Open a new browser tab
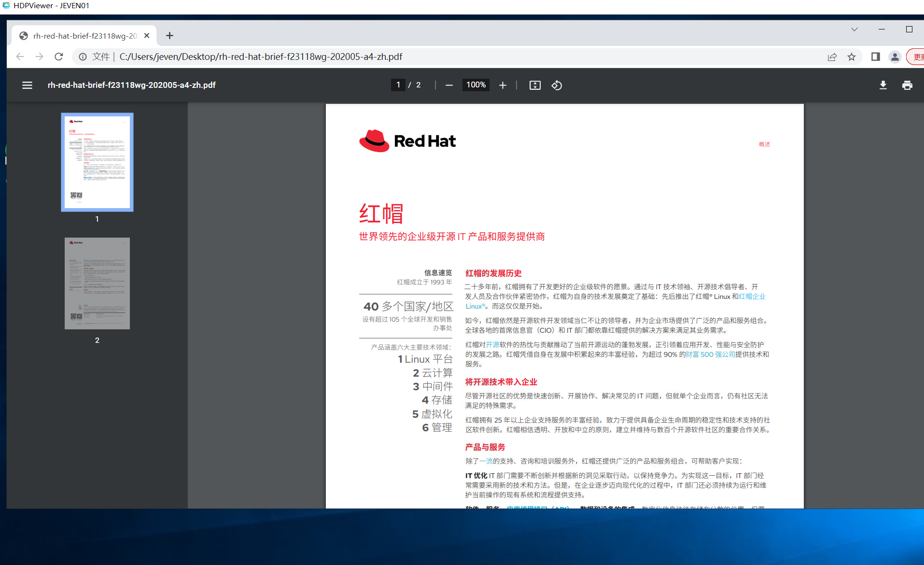924x565 pixels. 169,35
